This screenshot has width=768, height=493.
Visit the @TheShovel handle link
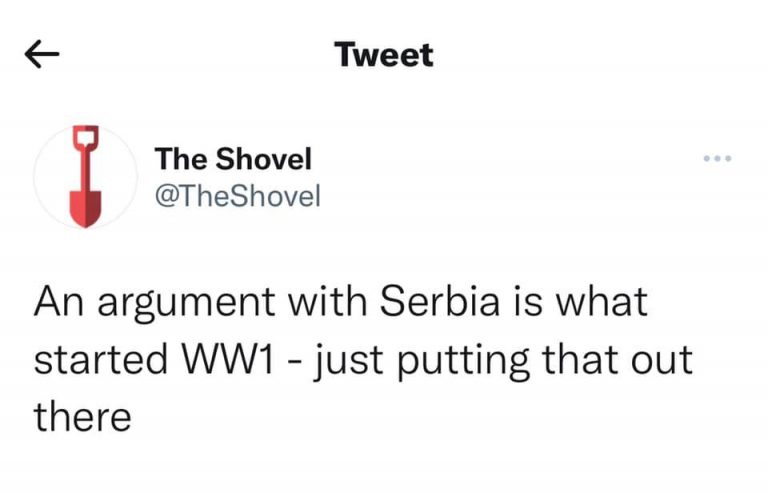click(238, 196)
